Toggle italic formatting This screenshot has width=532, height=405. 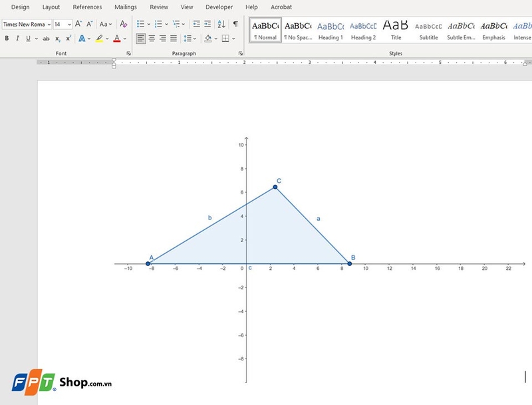(17, 39)
